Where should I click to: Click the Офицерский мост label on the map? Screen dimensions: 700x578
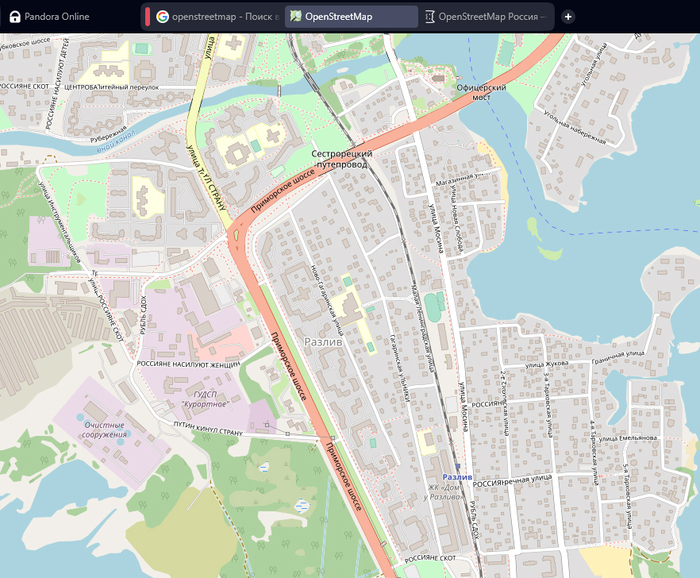pos(481,92)
